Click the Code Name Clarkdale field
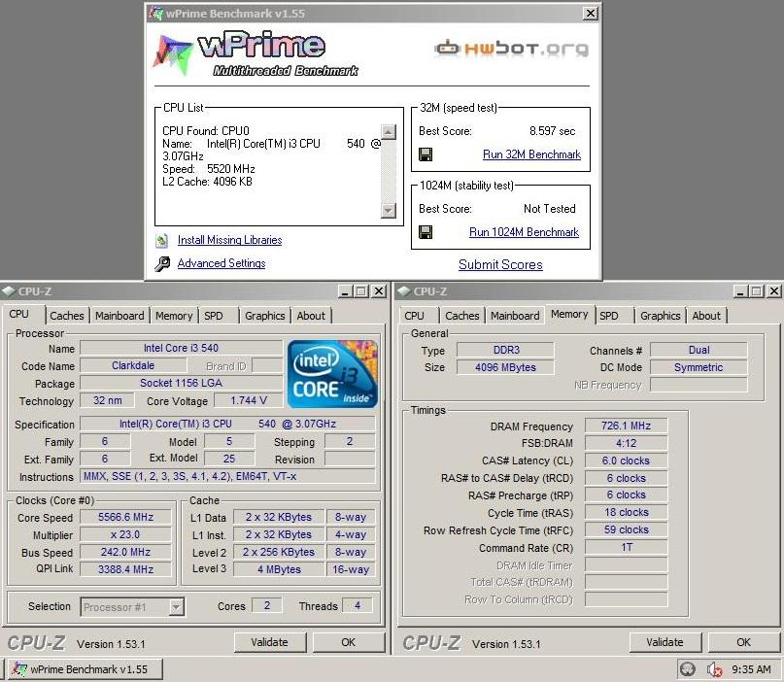This screenshot has width=784, height=682. pos(133,365)
